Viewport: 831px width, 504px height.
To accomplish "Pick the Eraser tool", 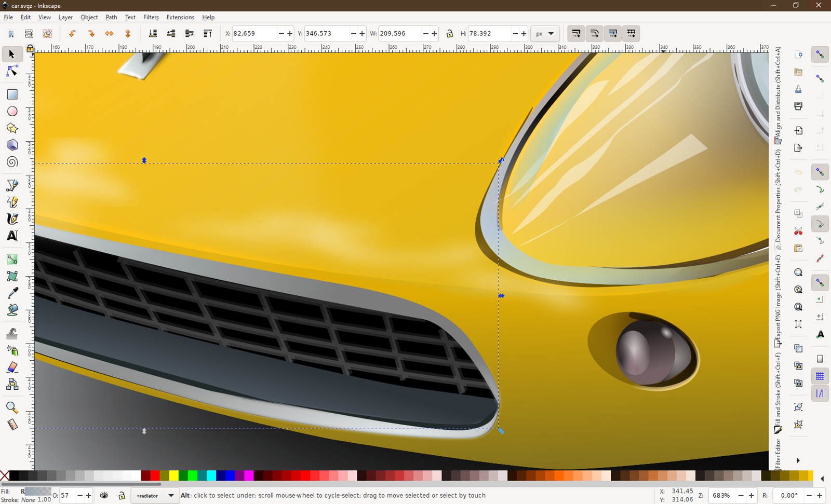I will tap(12, 367).
